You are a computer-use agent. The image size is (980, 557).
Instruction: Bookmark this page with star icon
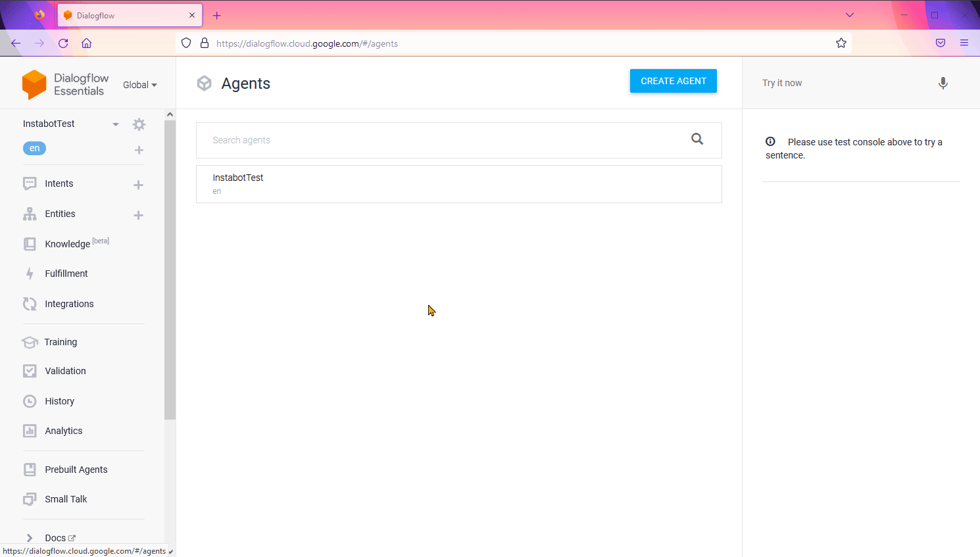(x=841, y=43)
